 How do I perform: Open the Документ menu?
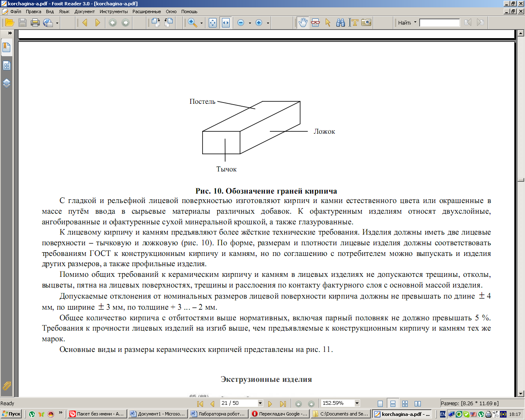[x=84, y=11]
